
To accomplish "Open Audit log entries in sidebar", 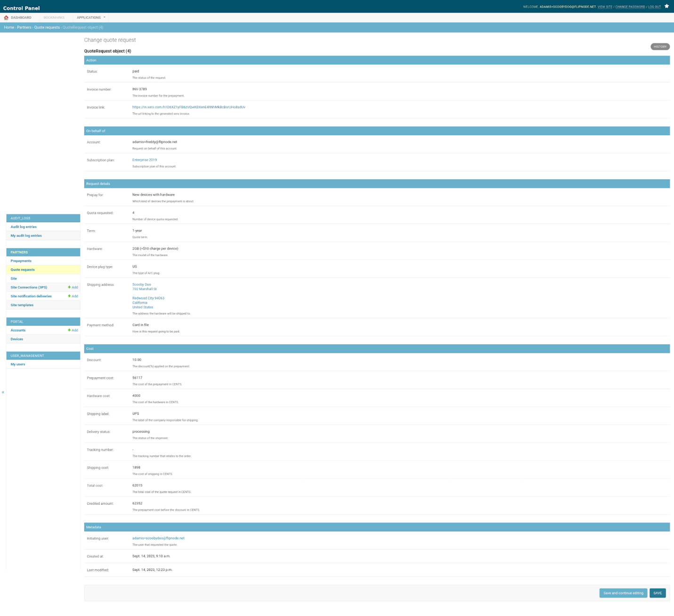I will click(x=24, y=227).
